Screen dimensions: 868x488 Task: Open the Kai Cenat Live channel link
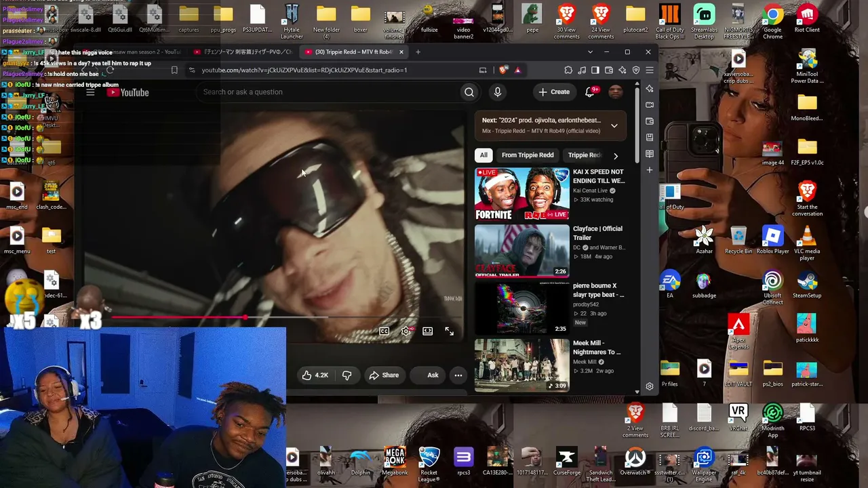tap(589, 191)
